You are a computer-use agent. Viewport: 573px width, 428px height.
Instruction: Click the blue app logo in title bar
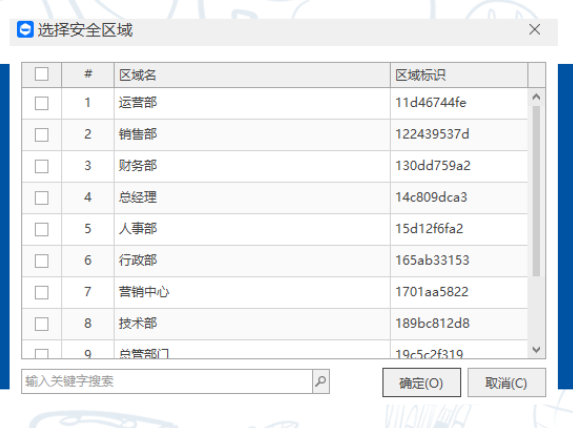click(x=25, y=30)
